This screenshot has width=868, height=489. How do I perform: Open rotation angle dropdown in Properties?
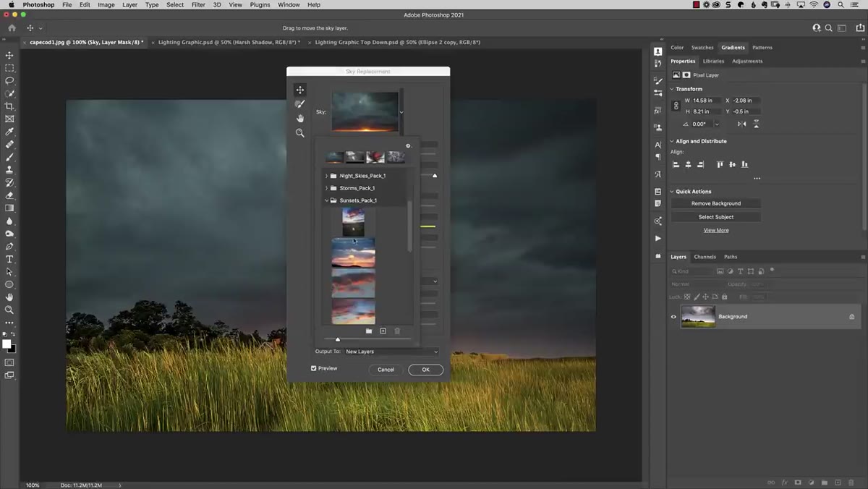click(716, 124)
